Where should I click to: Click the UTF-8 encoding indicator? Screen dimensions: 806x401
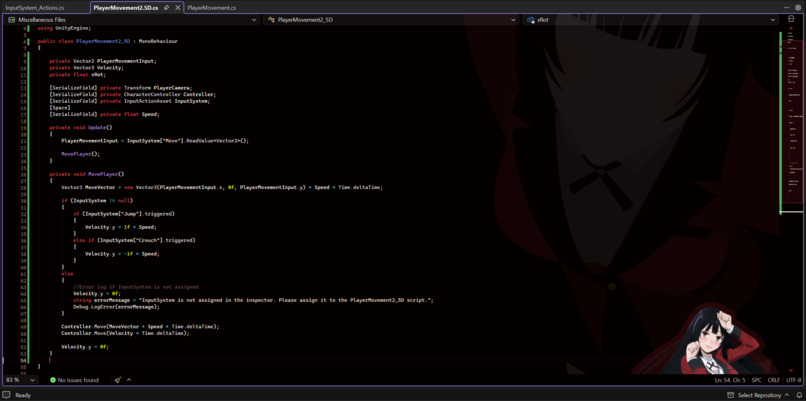pyautogui.click(x=793, y=380)
